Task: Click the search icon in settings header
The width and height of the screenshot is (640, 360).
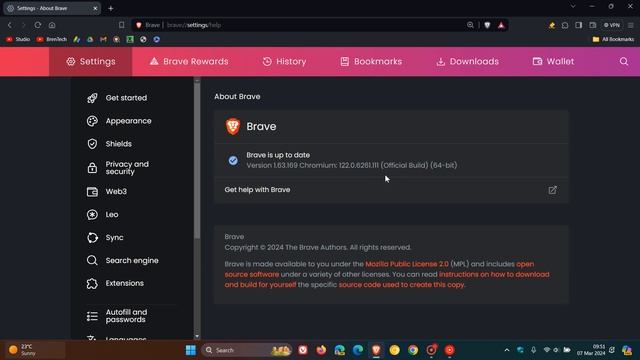Action: [624, 62]
